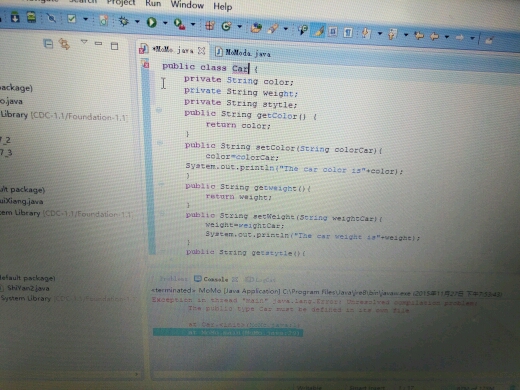The image size is (520, 390).
Task: Click the Run Last Tool icon
Action: (x=179, y=24)
